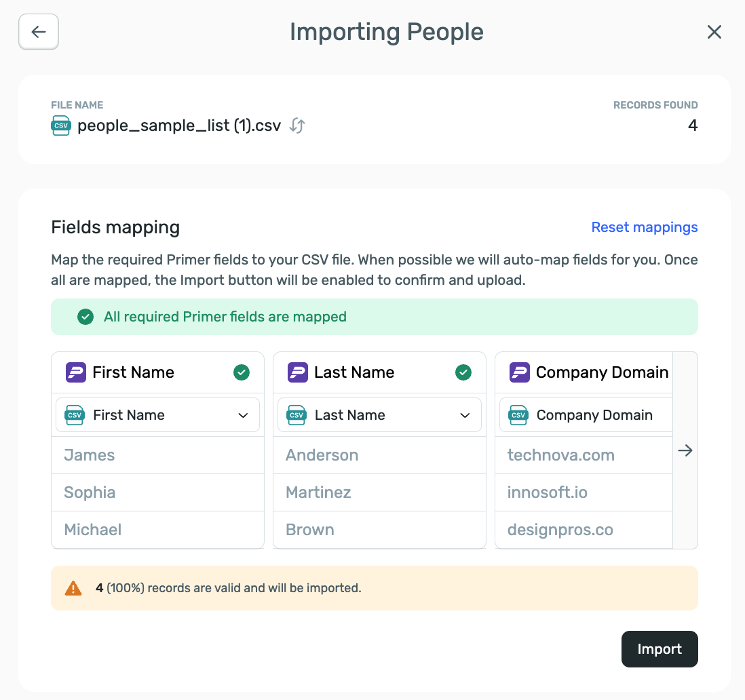Screen dimensions: 745x700
Task: Click the Primer logo next to Last Name
Action: coord(297,372)
